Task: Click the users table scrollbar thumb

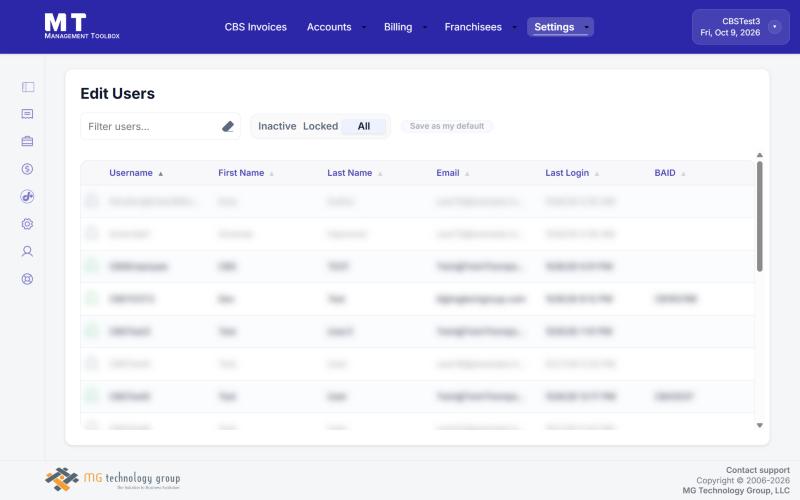Action: tap(760, 216)
